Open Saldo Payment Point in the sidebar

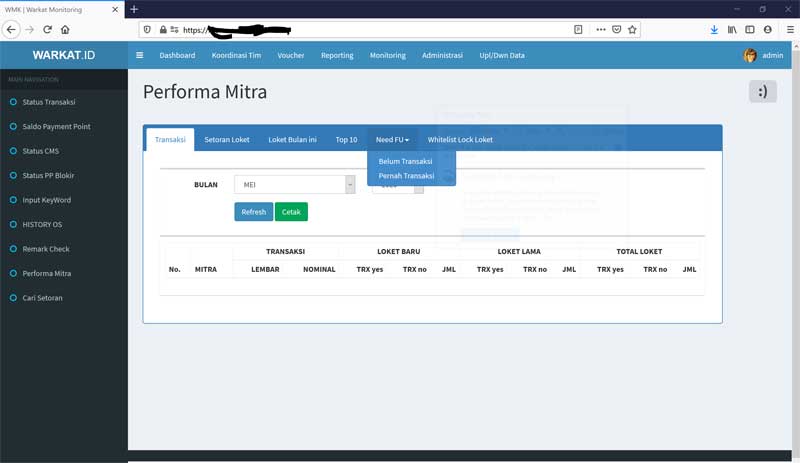coord(56,127)
